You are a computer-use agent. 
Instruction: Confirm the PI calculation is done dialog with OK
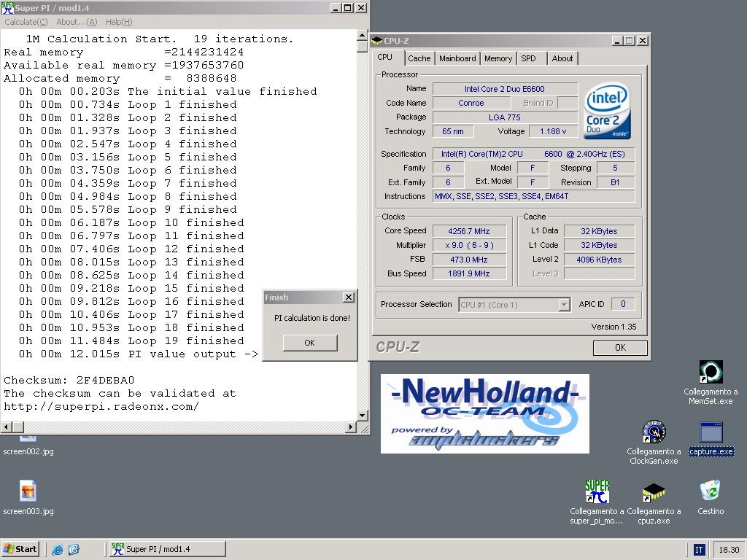[309, 343]
